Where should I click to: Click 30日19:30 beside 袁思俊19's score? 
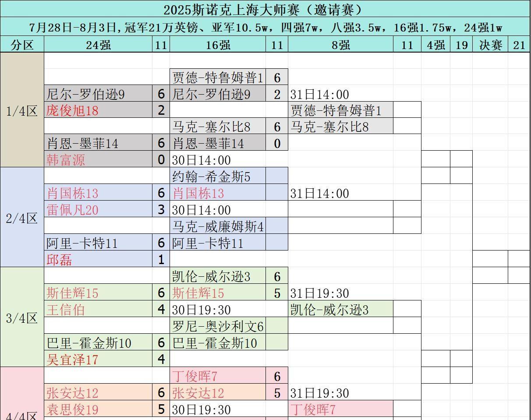(201, 409)
